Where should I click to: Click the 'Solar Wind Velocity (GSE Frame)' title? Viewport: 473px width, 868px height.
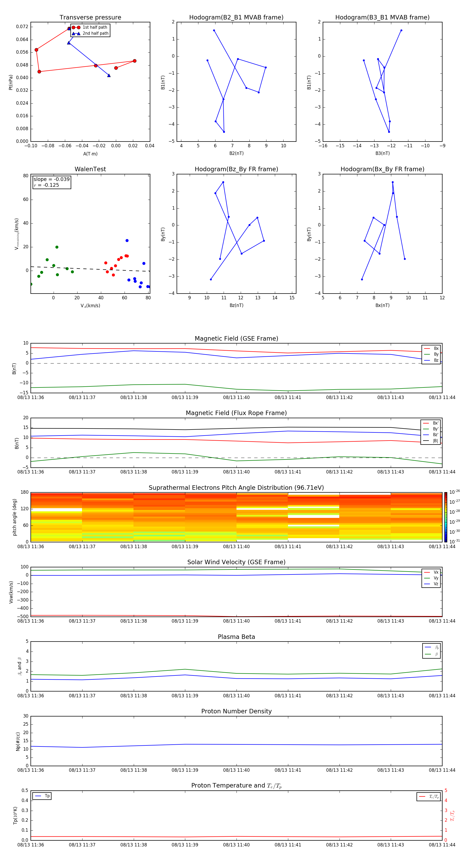point(236,562)
